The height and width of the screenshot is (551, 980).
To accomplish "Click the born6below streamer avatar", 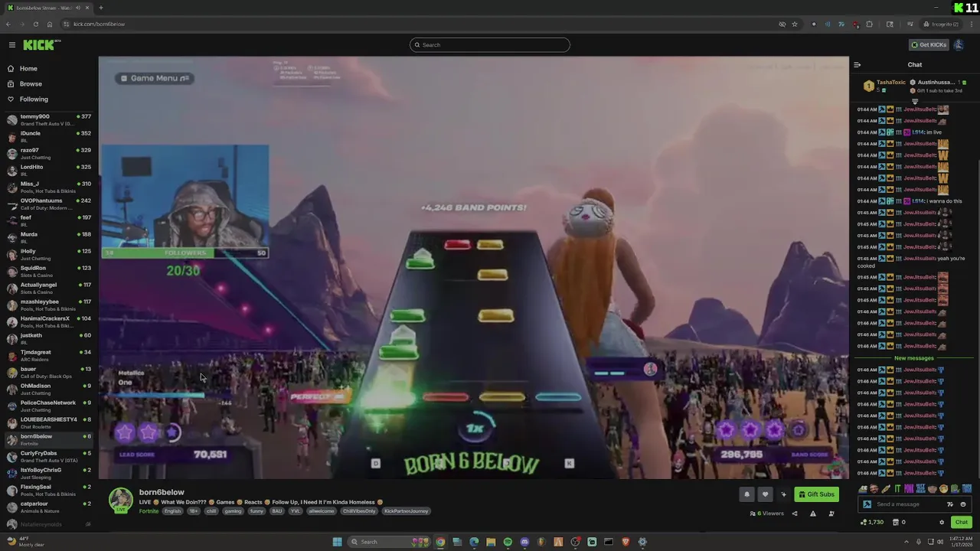I will (x=120, y=500).
